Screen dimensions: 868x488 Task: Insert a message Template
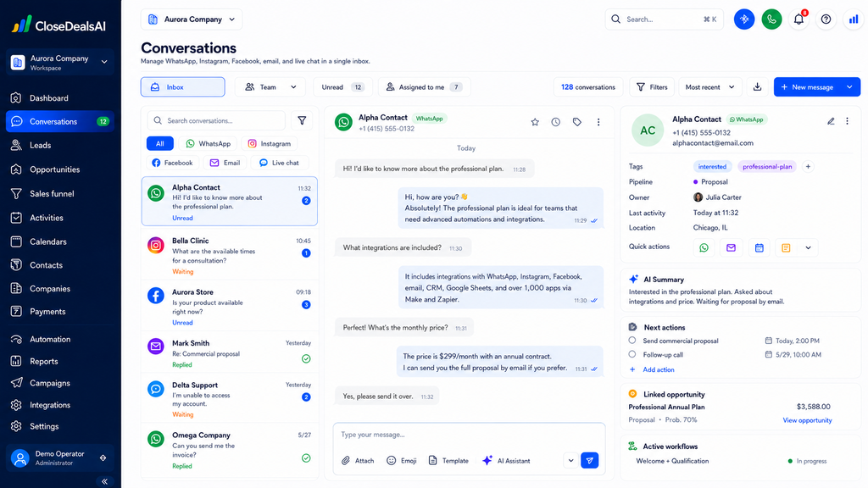(x=448, y=460)
